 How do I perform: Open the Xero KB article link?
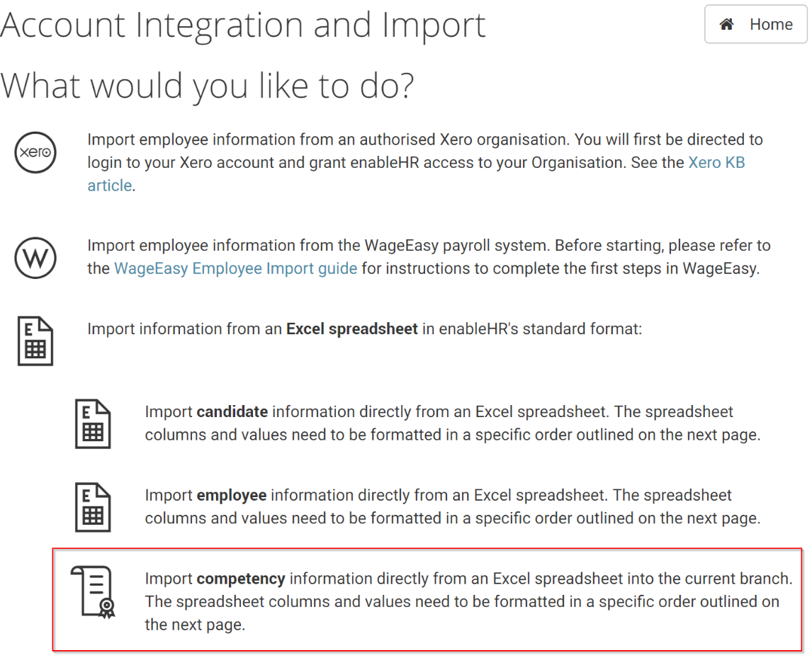point(716,163)
